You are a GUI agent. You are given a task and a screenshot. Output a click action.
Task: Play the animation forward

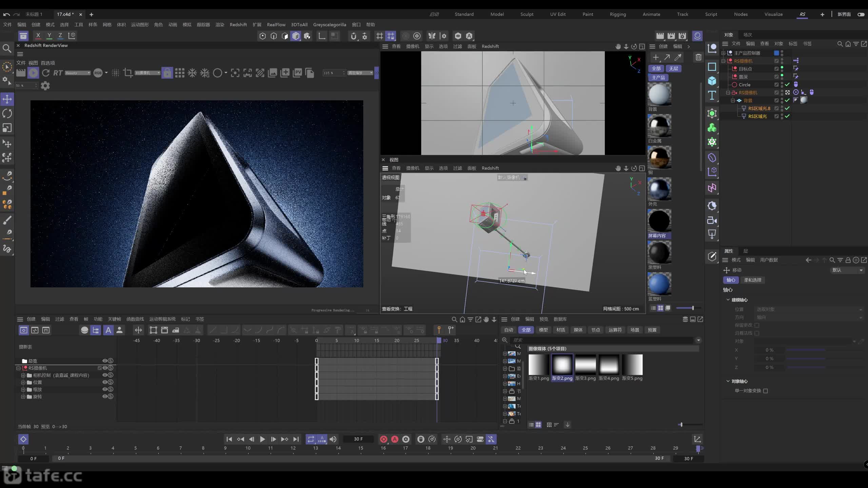[x=262, y=439]
